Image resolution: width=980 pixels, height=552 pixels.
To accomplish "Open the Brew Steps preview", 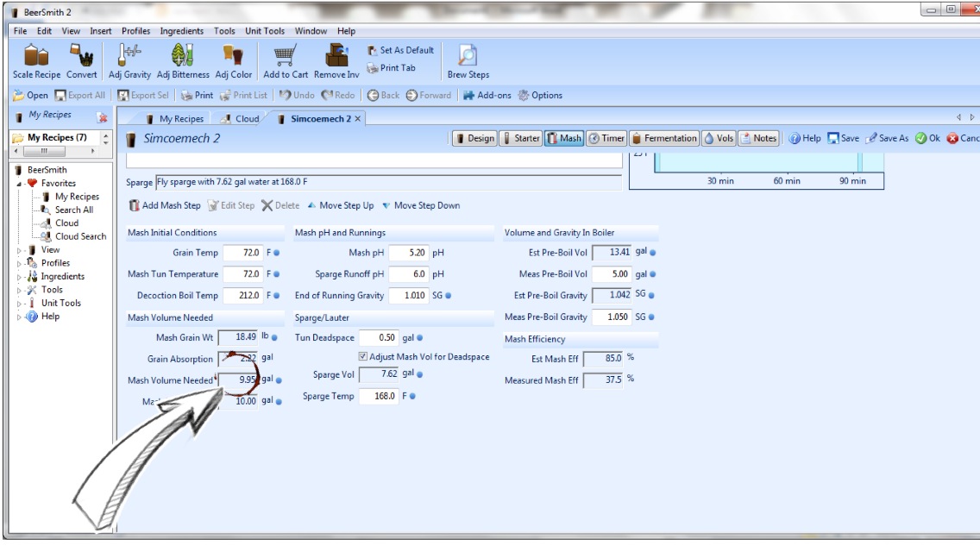I will point(468,56).
